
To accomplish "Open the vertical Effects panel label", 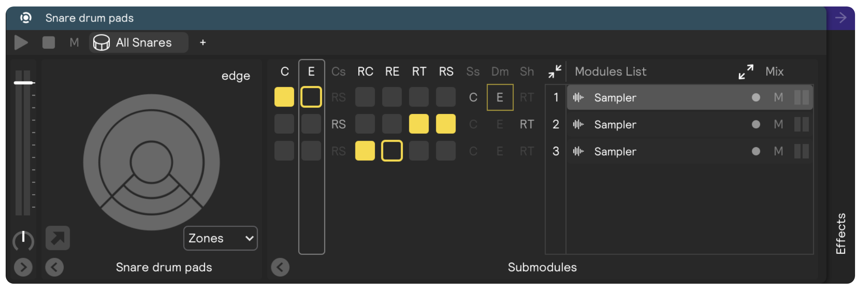I will pyautogui.click(x=841, y=233).
